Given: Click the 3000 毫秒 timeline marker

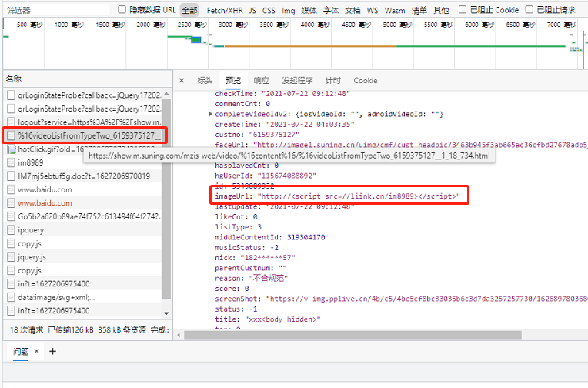Looking at the screenshot, I should (232, 25).
